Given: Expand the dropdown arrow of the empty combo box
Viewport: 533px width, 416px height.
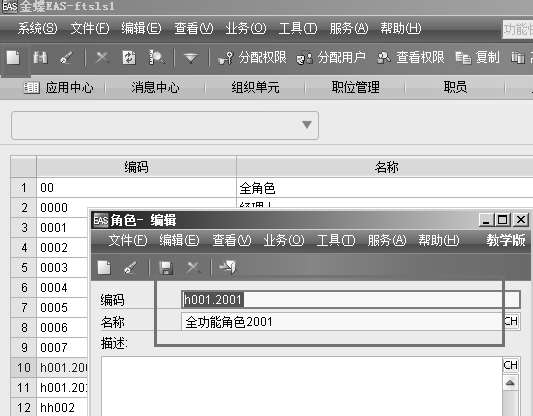Looking at the screenshot, I should [x=307, y=125].
